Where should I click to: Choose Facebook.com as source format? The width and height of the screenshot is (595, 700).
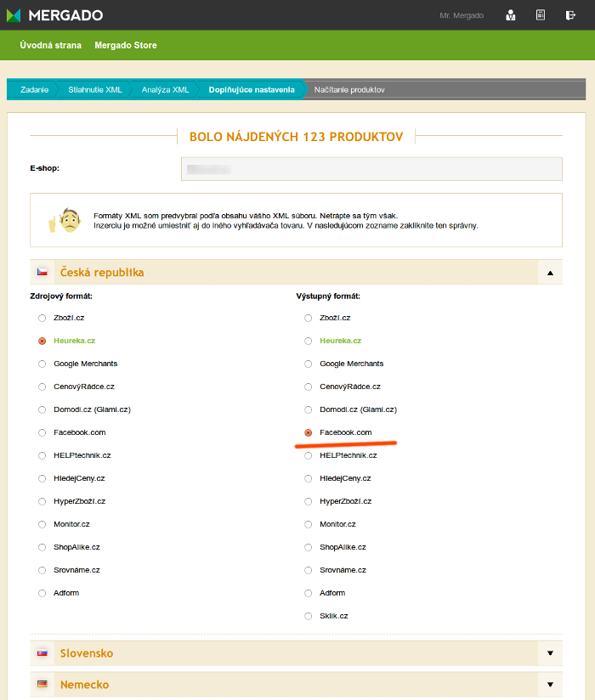pyautogui.click(x=42, y=432)
